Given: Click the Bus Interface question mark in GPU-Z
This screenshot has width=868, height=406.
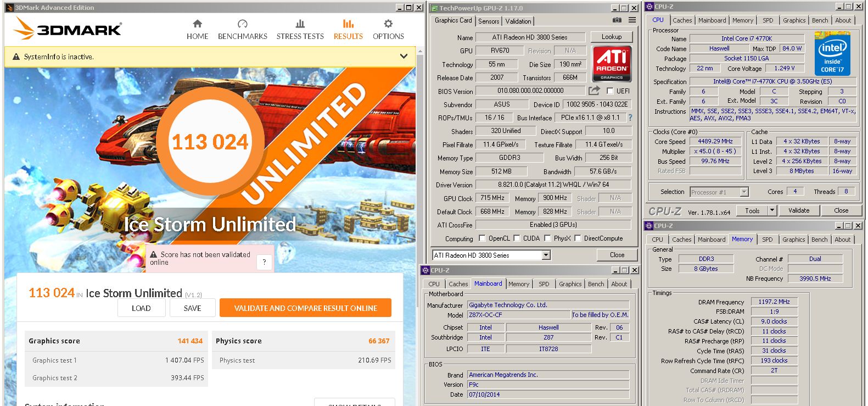Looking at the screenshot, I should point(630,118).
